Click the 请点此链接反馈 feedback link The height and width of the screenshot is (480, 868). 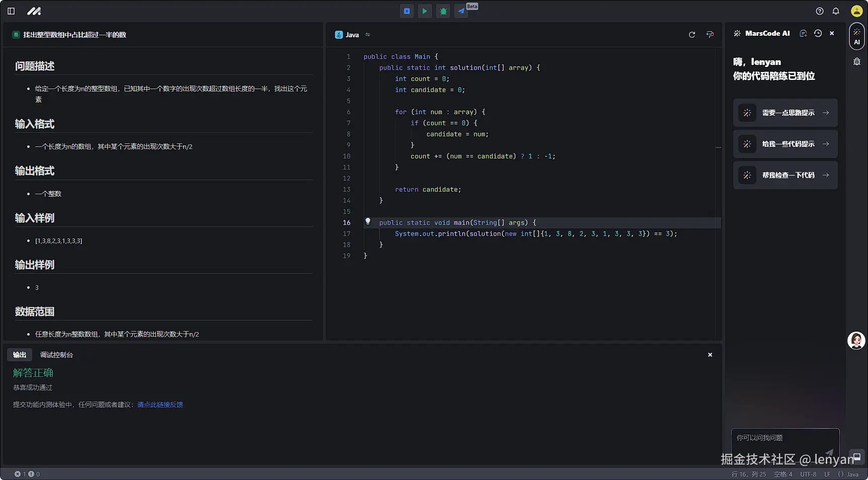point(160,405)
